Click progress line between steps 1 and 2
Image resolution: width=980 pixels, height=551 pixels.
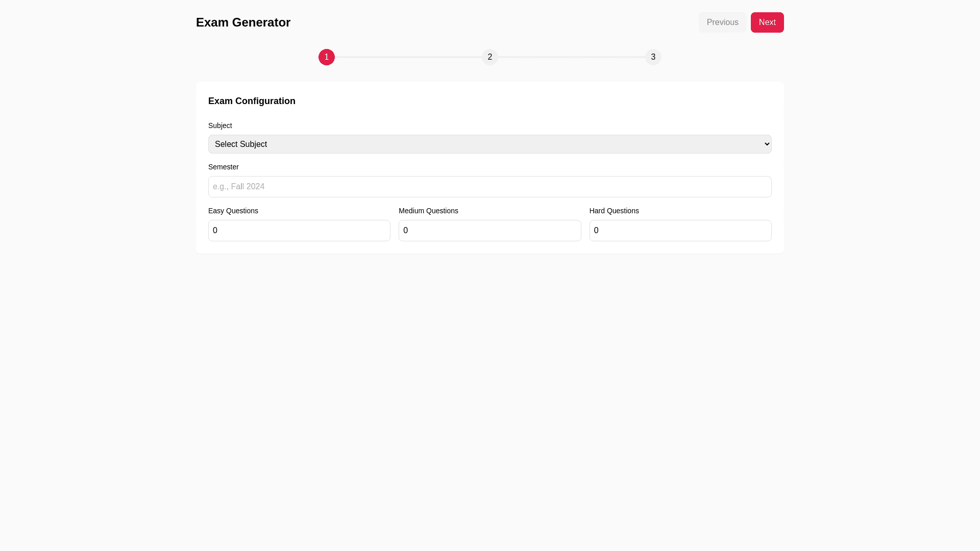(x=408, y=57)
